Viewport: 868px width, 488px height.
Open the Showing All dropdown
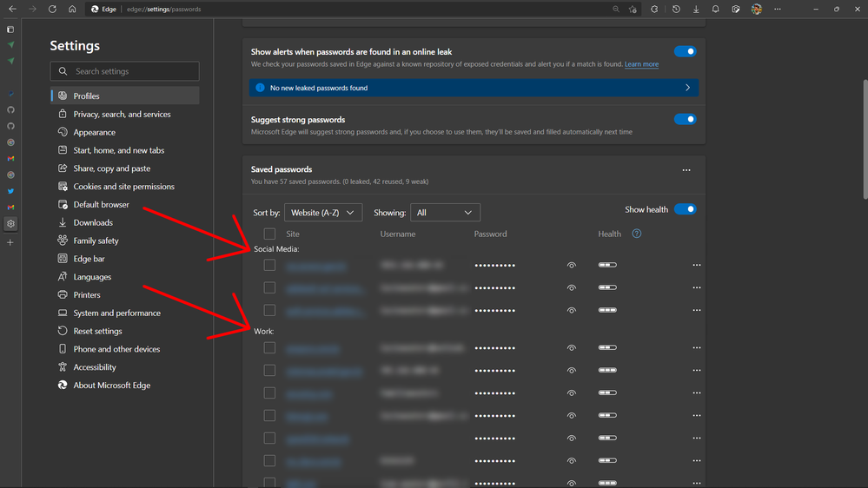tap(445, 213)
